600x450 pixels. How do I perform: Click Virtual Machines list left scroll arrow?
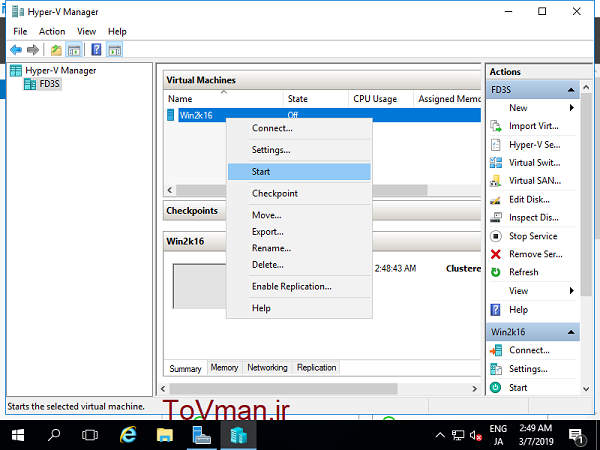point(170,190)
